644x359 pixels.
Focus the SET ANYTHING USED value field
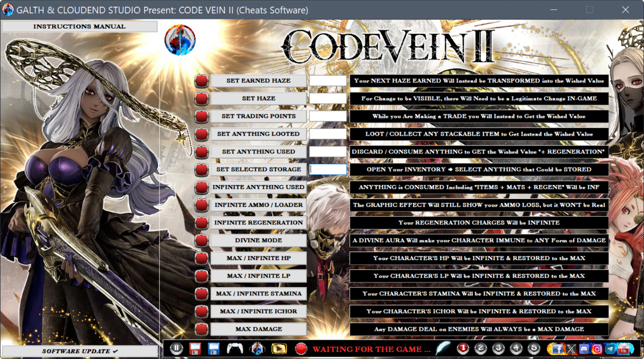click(x=328, y=151)
